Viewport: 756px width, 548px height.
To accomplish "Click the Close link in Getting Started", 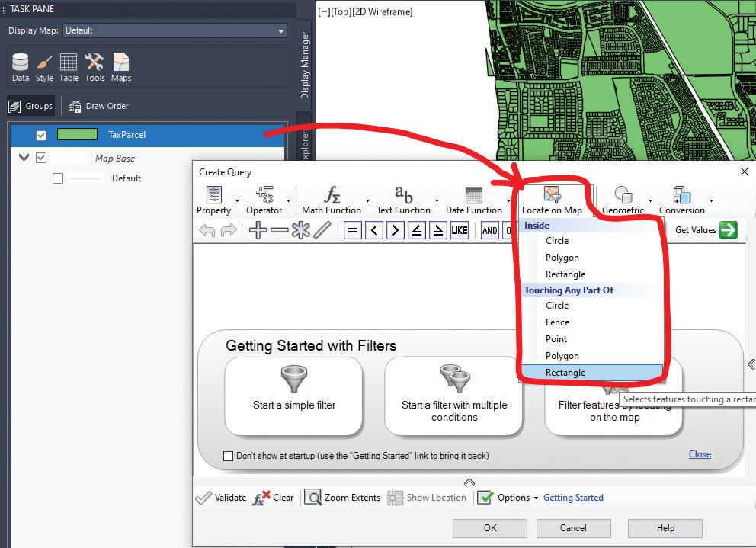I will click(x=700, y=454).
